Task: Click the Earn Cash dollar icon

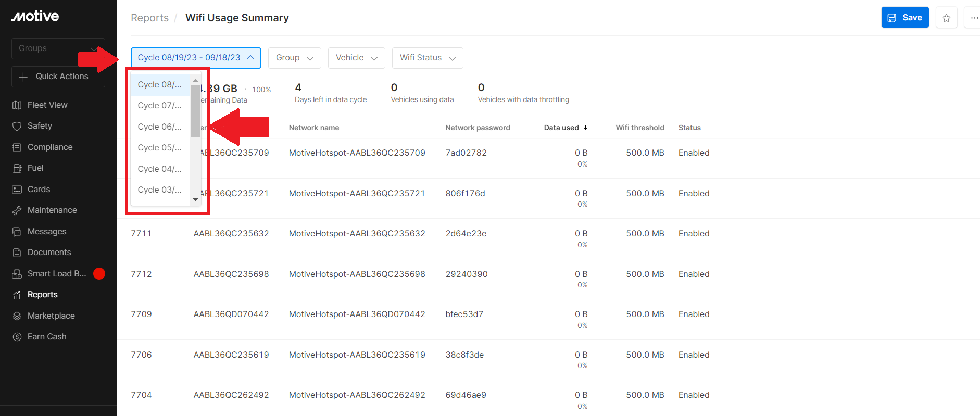Action: point(17,337)
